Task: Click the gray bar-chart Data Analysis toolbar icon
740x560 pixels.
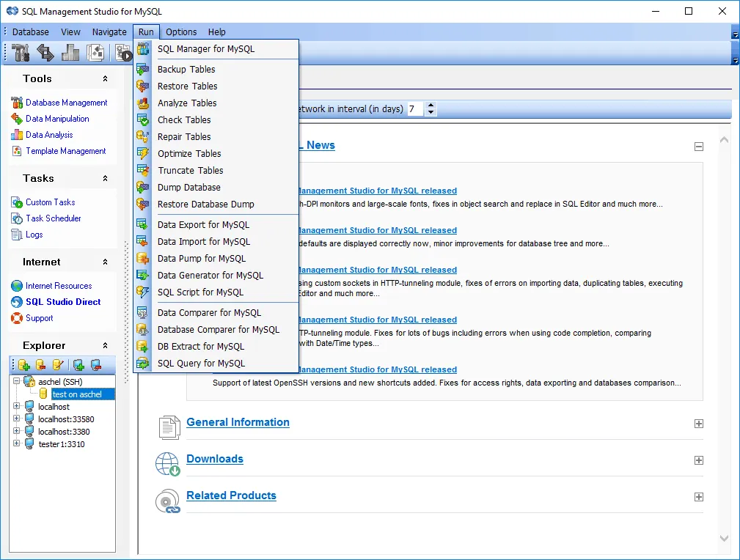Action: [x=70, y=53]
